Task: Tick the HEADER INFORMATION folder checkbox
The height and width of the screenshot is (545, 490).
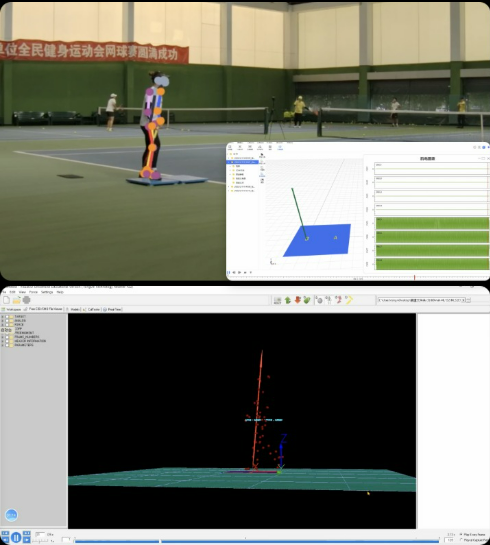Action: click(7, 341)
